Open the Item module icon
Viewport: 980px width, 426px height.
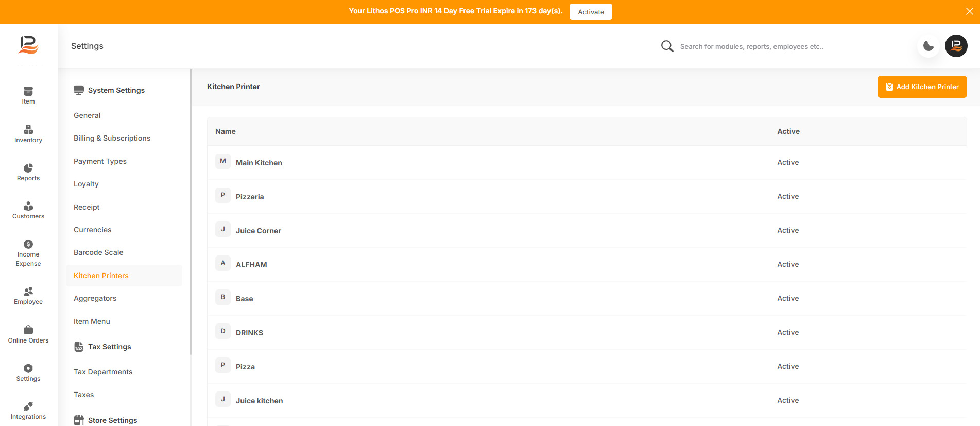(x=28, y=91)
